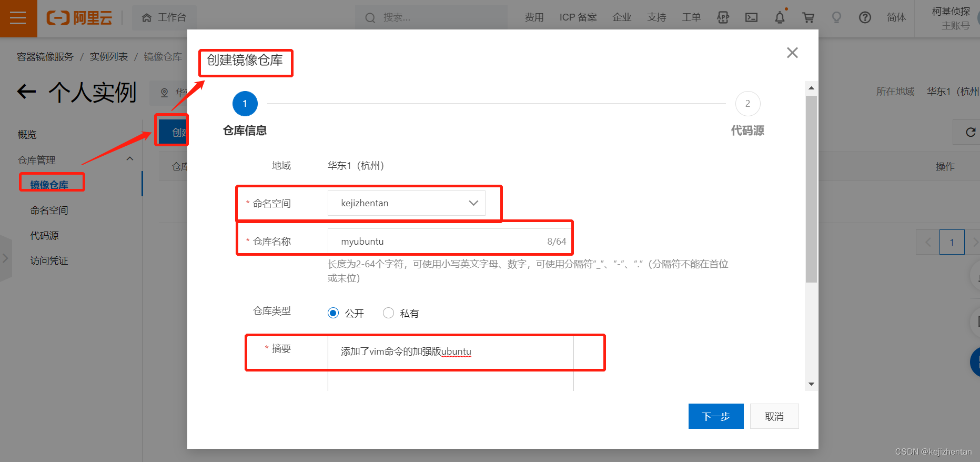Image resolution: width=980 pixels, height=462 pixels.
Task: Click the 仓库名称 input field
Action: [450, 241]
